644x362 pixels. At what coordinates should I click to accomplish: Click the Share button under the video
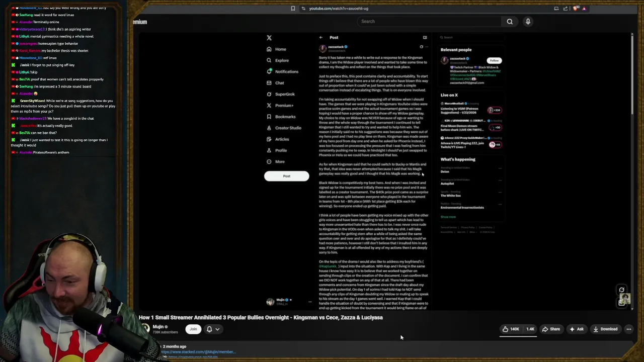550,329
